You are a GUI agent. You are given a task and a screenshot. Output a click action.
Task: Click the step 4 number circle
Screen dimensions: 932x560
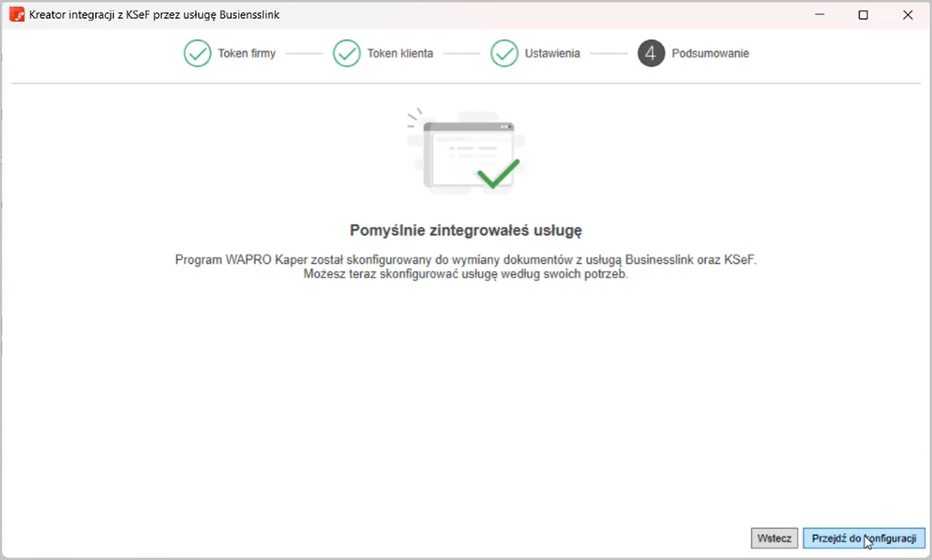coord(651,54)
